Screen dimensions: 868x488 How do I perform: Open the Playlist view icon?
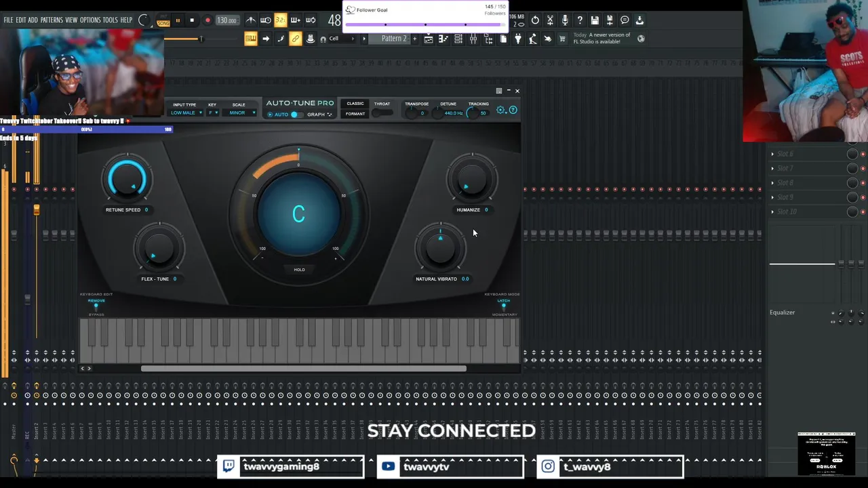[x=429, y=39]
